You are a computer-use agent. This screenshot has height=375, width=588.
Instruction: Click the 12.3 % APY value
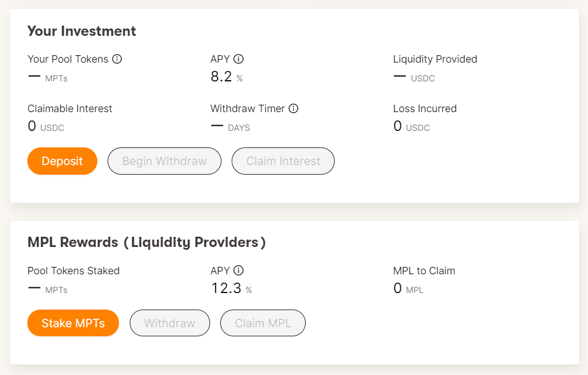click(x=231, y=289)
